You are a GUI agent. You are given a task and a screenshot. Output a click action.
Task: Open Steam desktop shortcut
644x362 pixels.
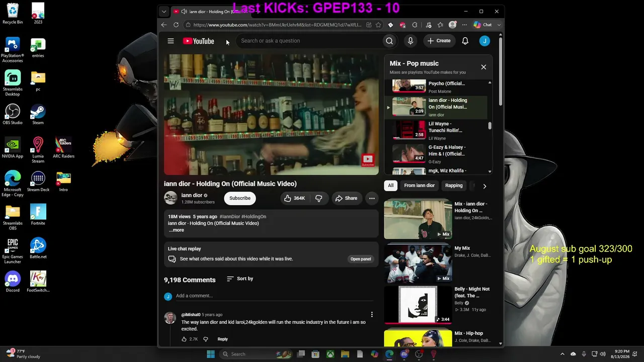point(38,115)
